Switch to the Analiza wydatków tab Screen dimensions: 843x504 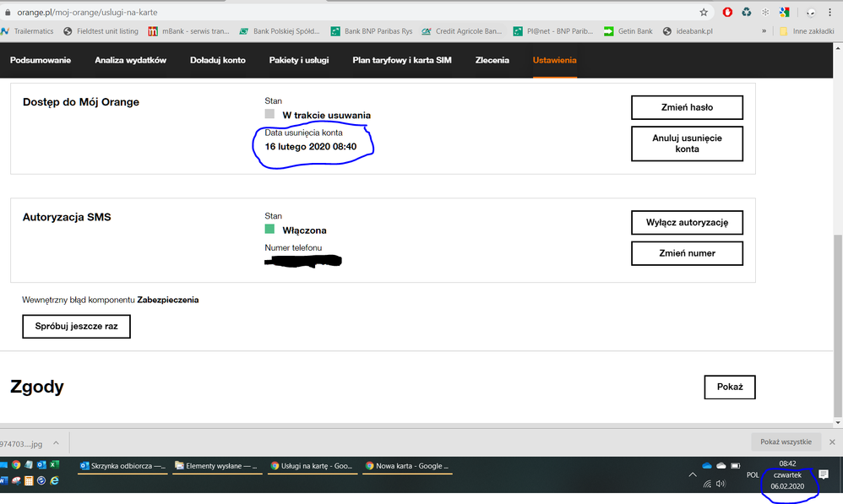(130, 61)
